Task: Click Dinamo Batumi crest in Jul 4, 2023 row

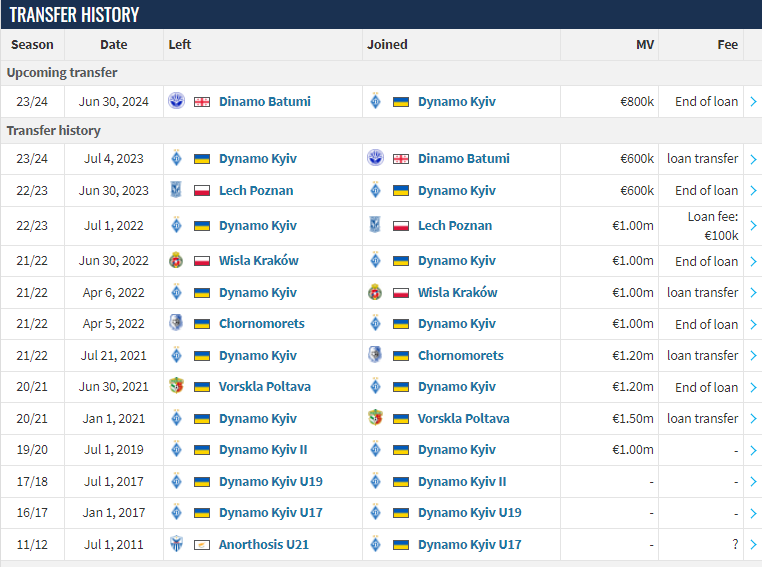Action: click(376, 158)
